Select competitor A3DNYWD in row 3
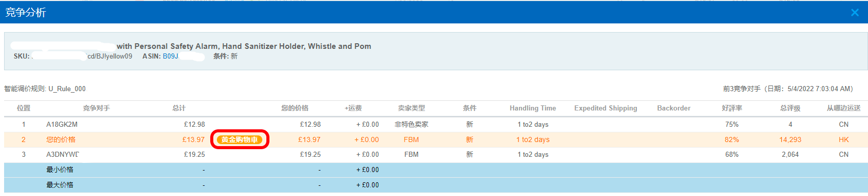 pyautogui.click(x=63, y=154)
